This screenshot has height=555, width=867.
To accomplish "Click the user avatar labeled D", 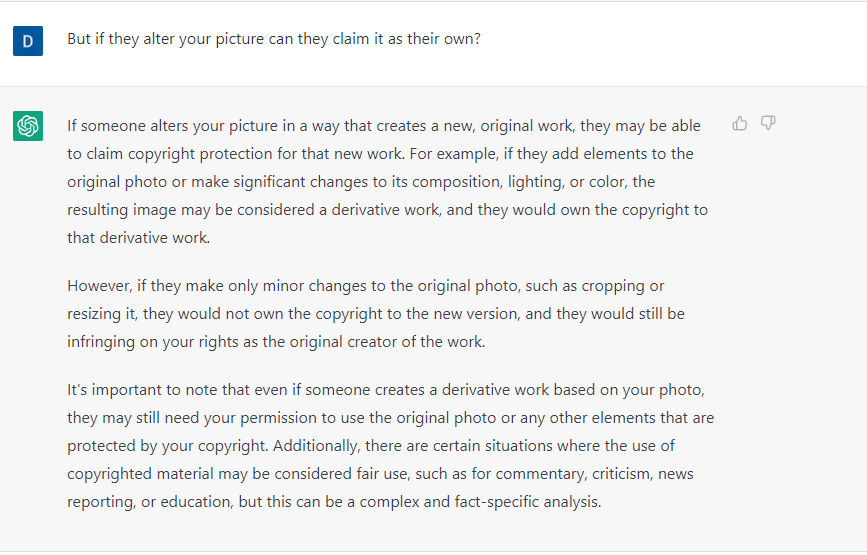I will 28,41.
